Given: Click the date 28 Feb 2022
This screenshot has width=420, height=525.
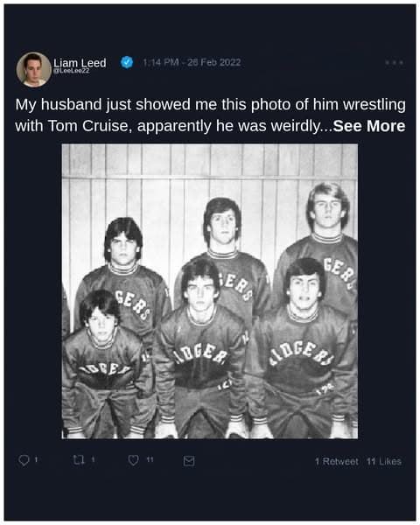Looking at the screenshot, I should (x=214, y=63).
